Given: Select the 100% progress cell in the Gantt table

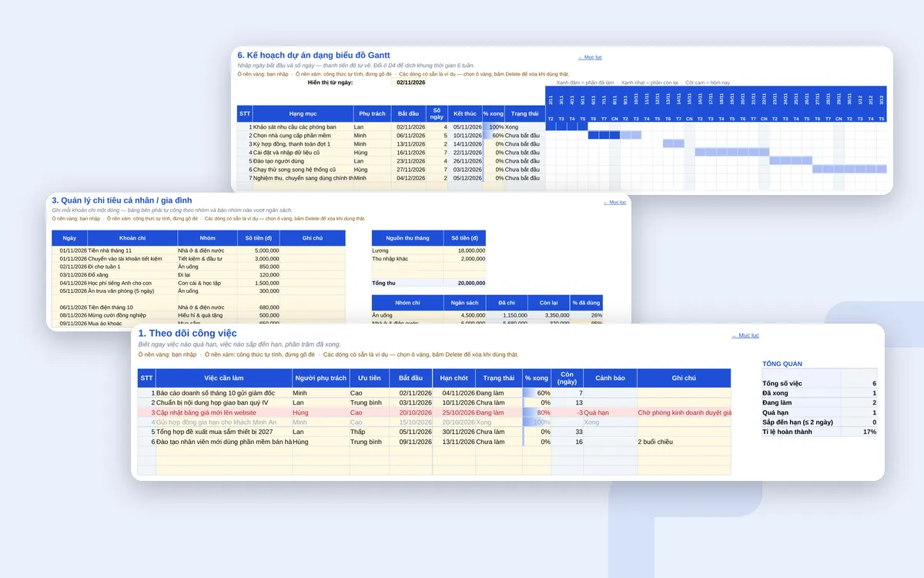Looking at the screenshot, I should [494, 126].
